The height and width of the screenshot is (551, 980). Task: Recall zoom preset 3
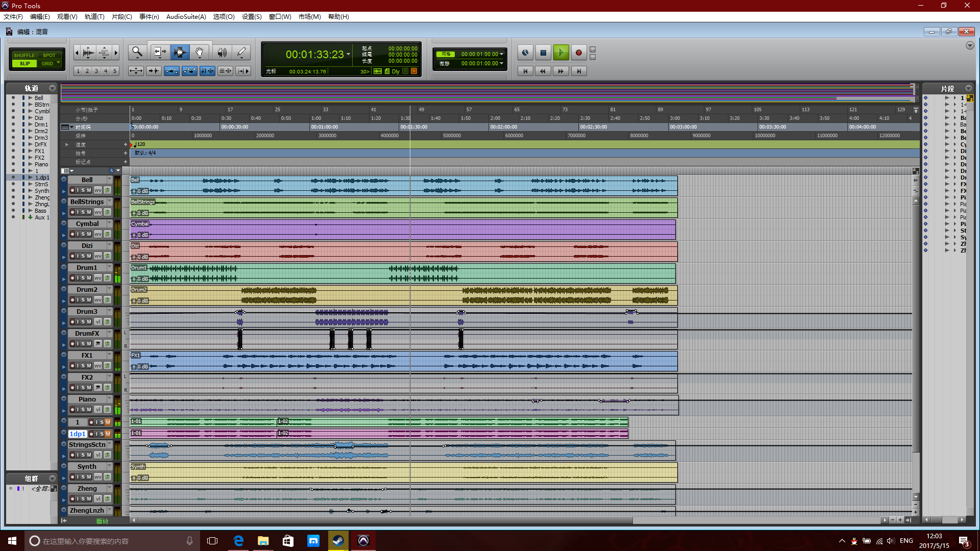coord(96,71)
